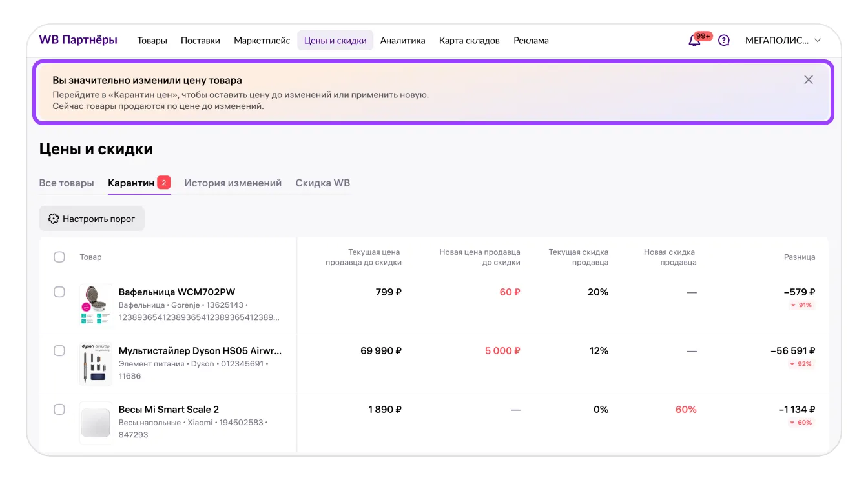Click the 92% decrease badge
Viewport: 868px width, 480px height.
coord(801,364)
